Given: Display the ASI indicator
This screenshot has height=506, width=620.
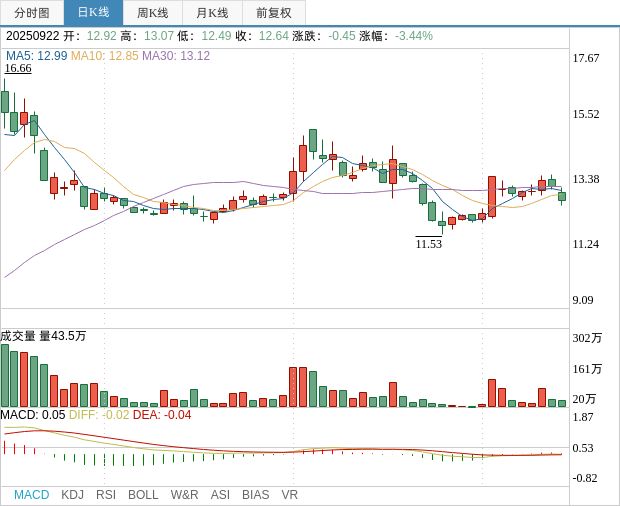Looking at the screenshot, I should 220,494.
